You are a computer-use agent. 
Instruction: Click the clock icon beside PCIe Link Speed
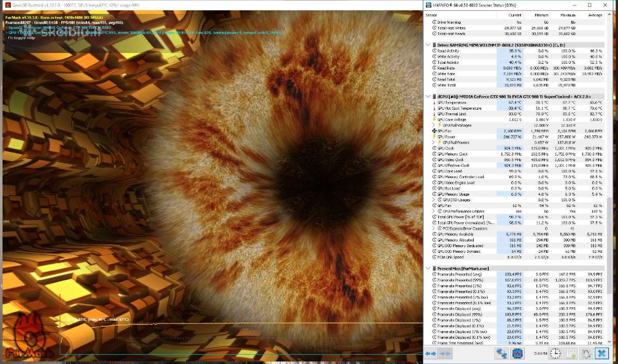click(434, 257)
